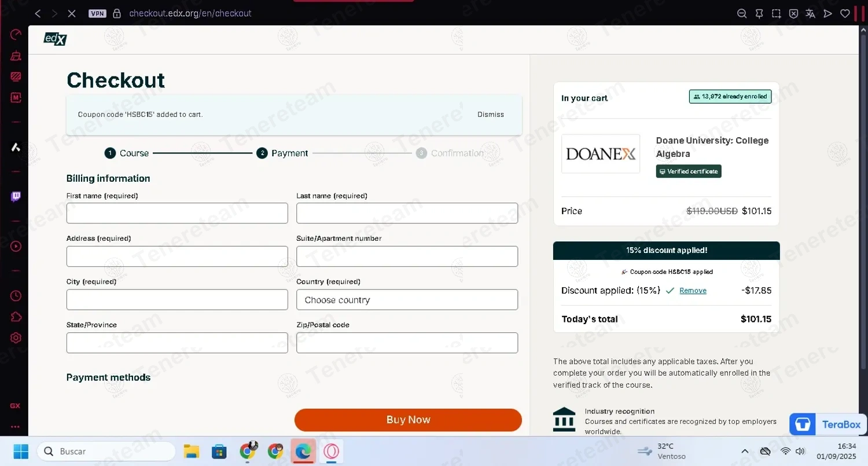
Task: Click the heart bookmark icon
Action: [x=845, y=13]
